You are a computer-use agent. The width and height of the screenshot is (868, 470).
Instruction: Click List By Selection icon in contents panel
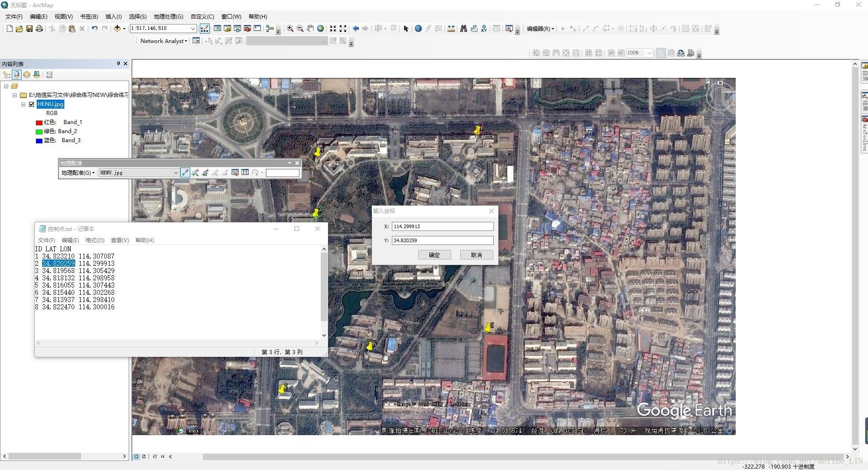coord(37,75)
